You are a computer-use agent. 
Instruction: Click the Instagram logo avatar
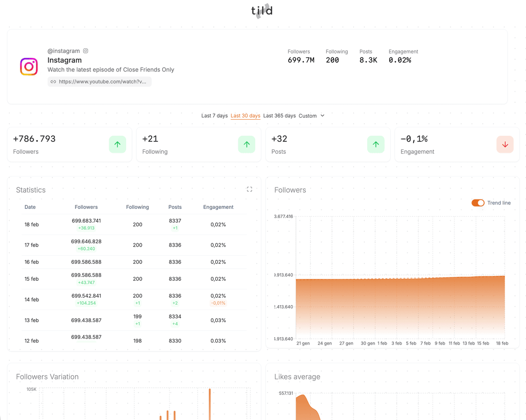coord(29,66)
